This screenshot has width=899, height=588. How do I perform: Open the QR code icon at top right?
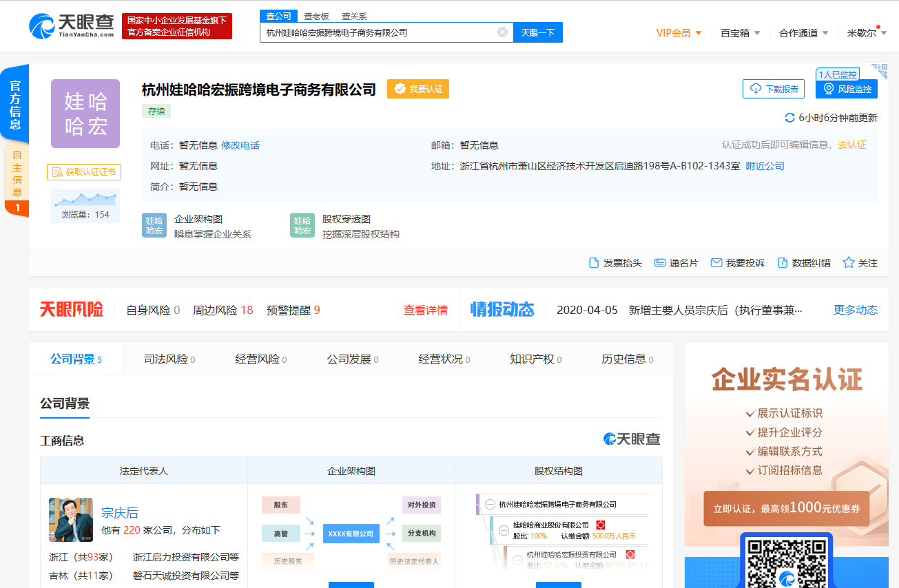click(x=880, y=71)
